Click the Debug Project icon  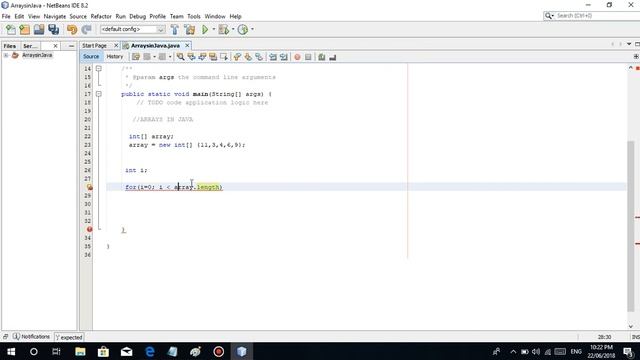point(224,29)
